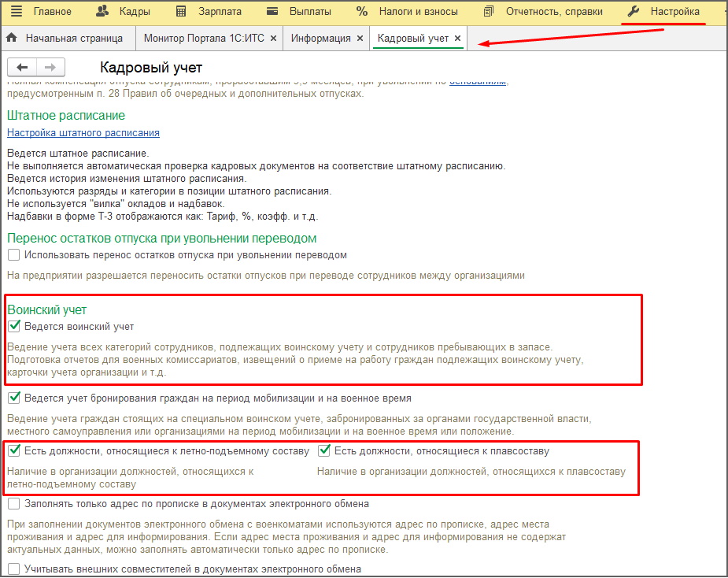Click the percent icon for Налоги и взносы
The width and height of the screenshot is (728, 578).
coord(362,12)
